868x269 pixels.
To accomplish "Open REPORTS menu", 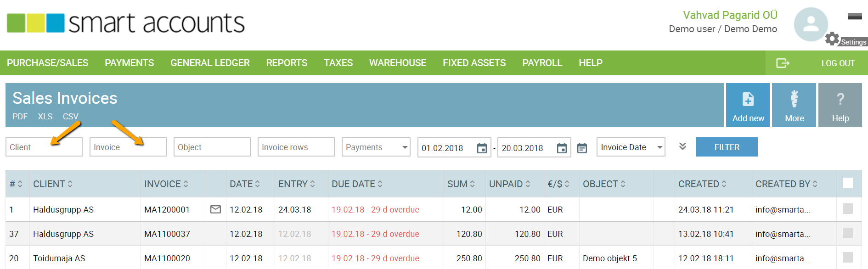I will [287, 63].
